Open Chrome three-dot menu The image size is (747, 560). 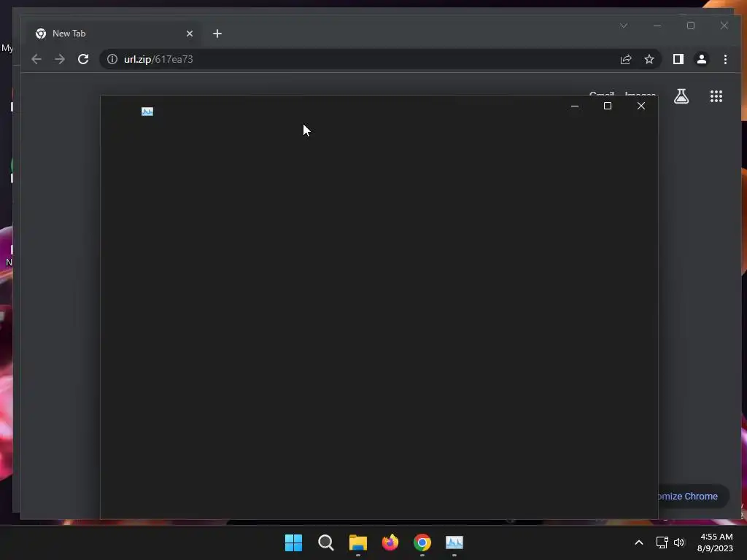click(x=725, y=59)
